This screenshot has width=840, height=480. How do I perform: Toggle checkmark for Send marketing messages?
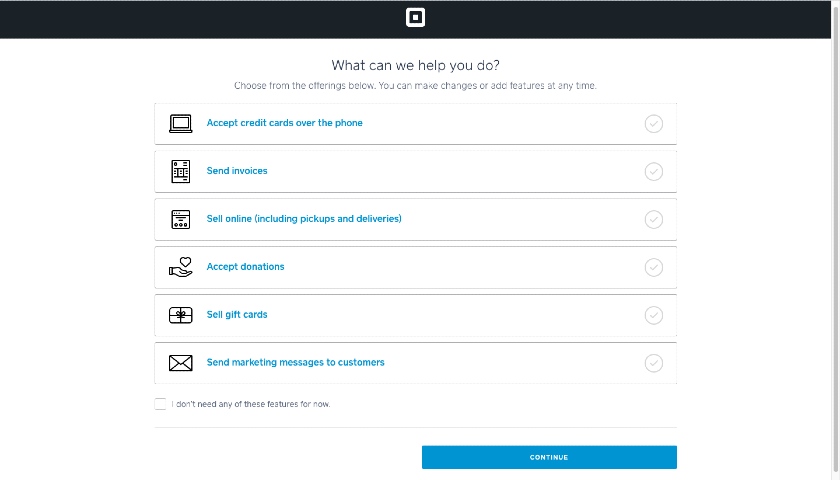click(654, 363)
